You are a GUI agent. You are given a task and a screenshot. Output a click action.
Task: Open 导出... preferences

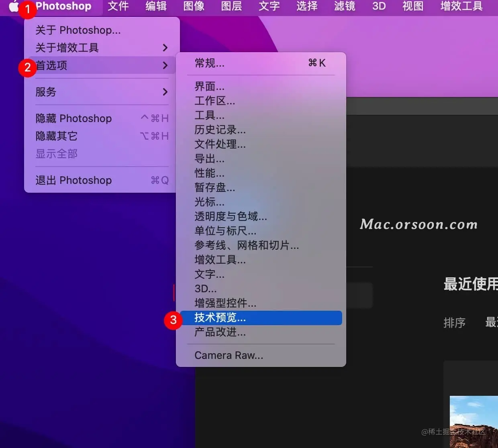(261, 159)
